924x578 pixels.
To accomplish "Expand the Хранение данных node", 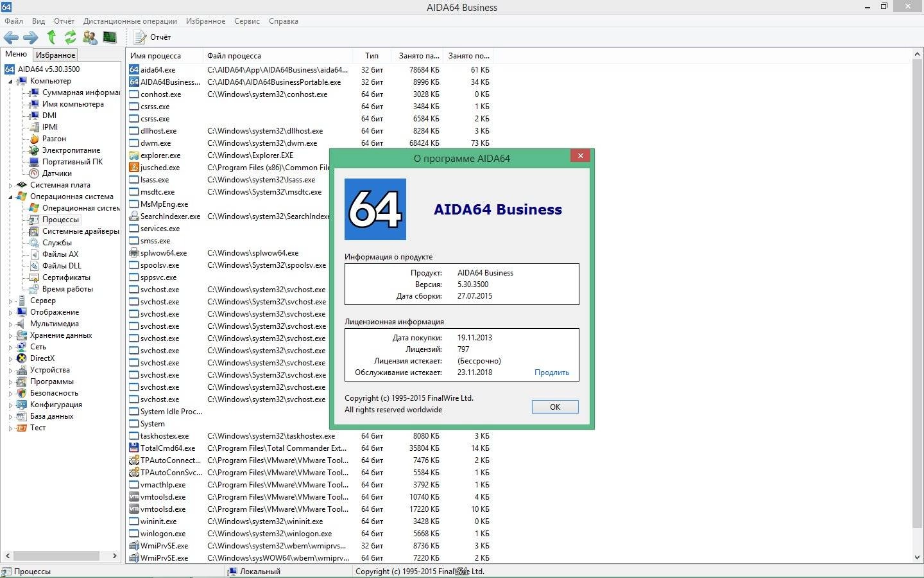I will 10,336.
